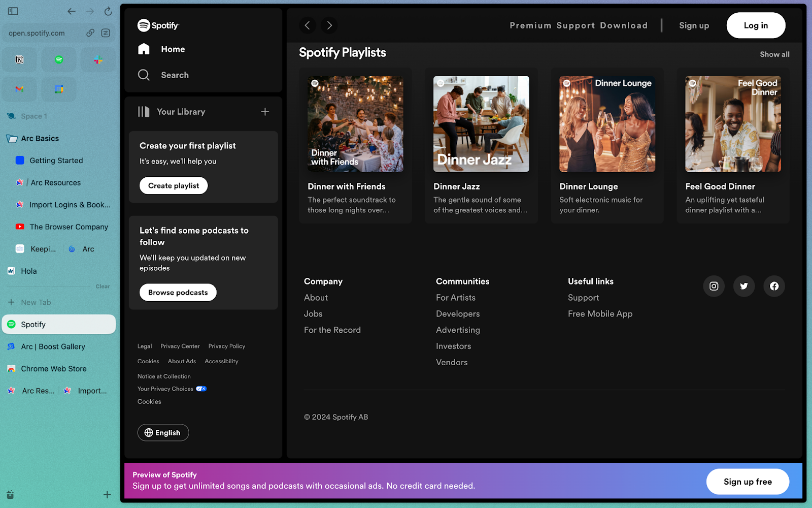Viewport: 812px width, 508px height.
Task: Select the Spotify tab in the sidebar
Action: (59, 324)
